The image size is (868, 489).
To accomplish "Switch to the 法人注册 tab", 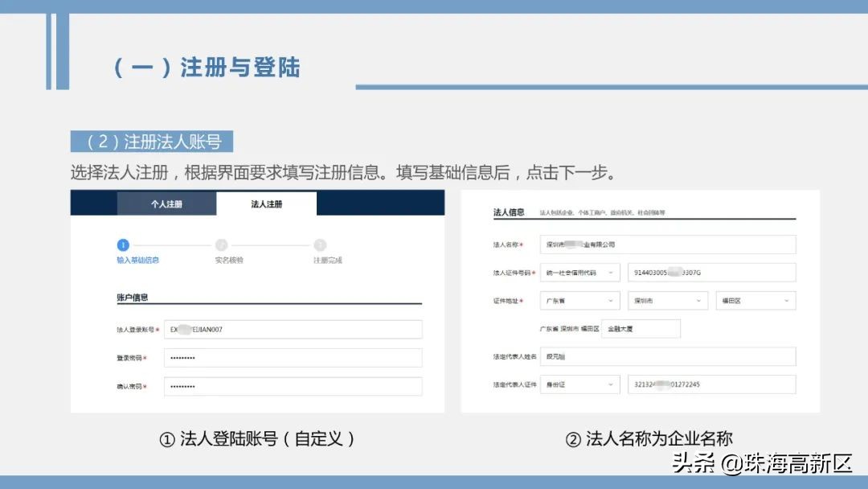I will point(266,203).
